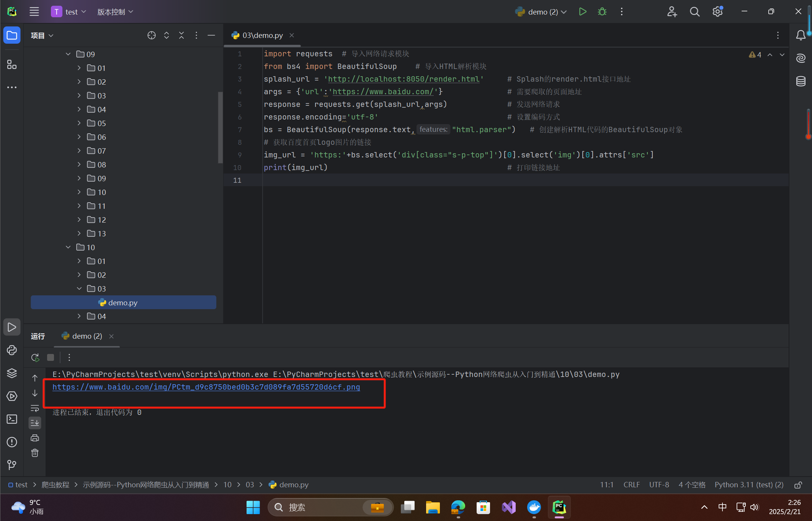Clear all console output with trash icon
812x521 pixels.
[x=35, y=453]
